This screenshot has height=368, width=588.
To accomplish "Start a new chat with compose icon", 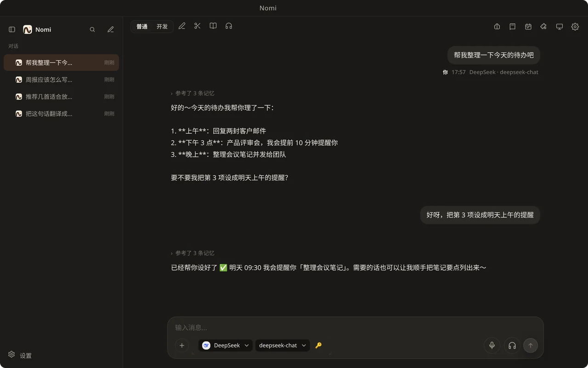I will coord(111,29).
